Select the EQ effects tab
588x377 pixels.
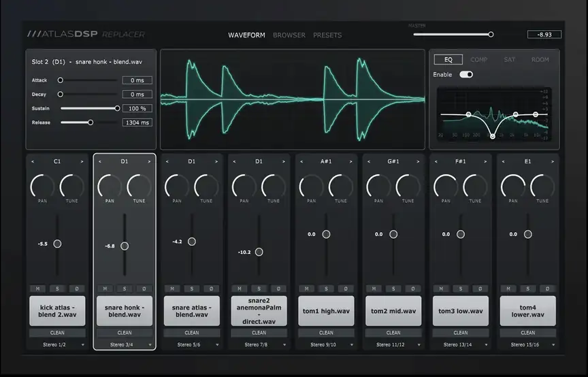coord(448,60)
